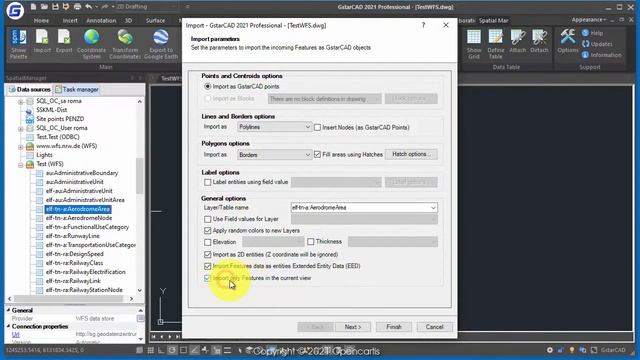Open Lines Import as Polylines dropdown
This screenshot has width=640, height=360.
point(274,127)
